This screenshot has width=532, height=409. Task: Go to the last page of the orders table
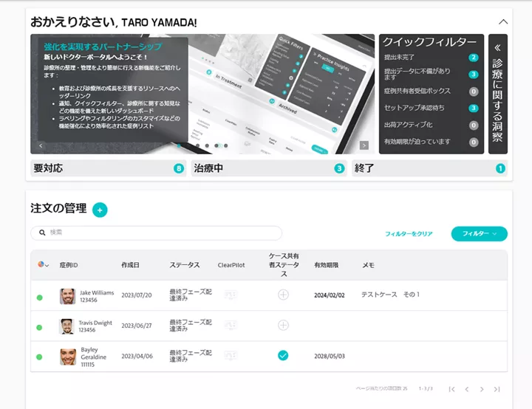point(497,389)
